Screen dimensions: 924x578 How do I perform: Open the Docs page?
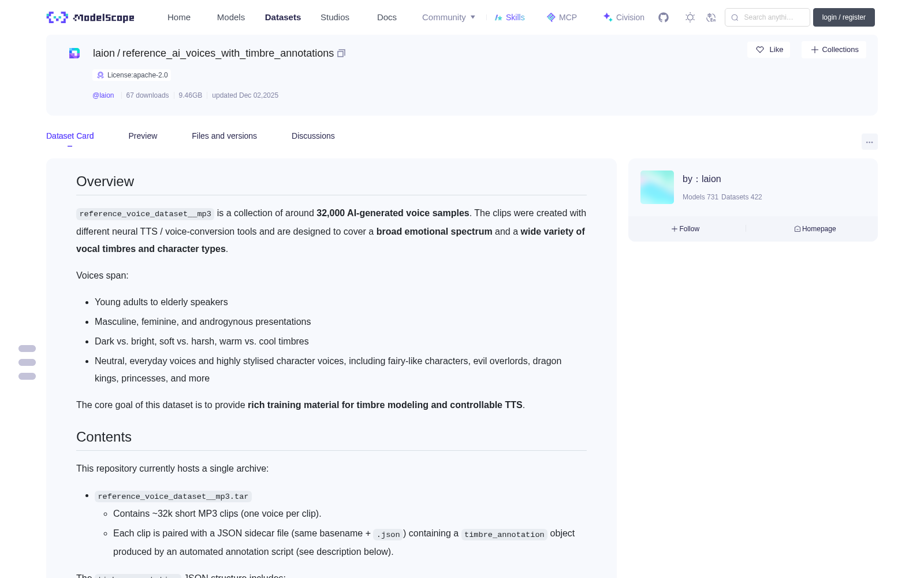[x=387, y=17]
